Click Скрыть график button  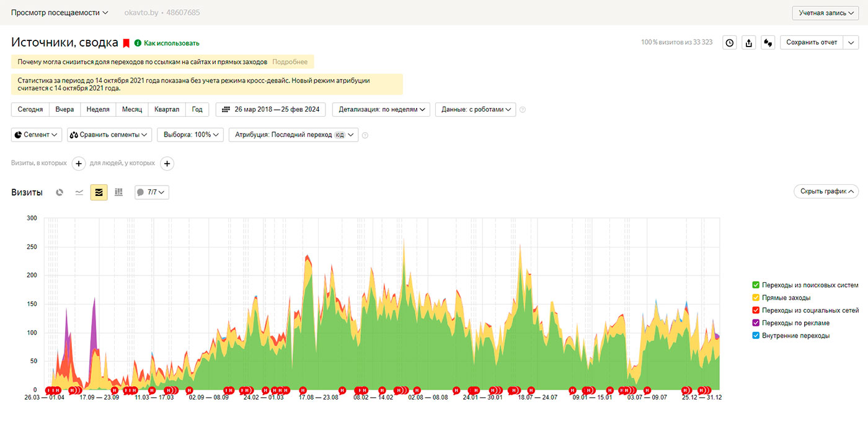coord(826,191)
